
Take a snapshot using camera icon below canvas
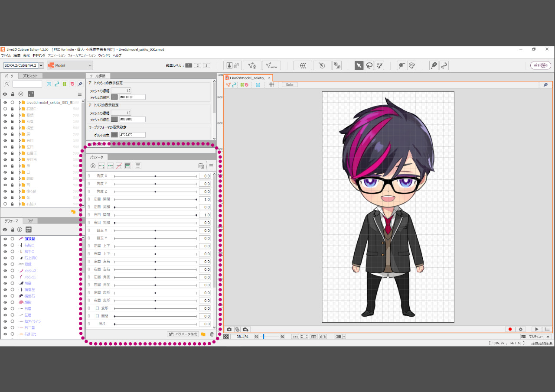(x=229, y=330)
